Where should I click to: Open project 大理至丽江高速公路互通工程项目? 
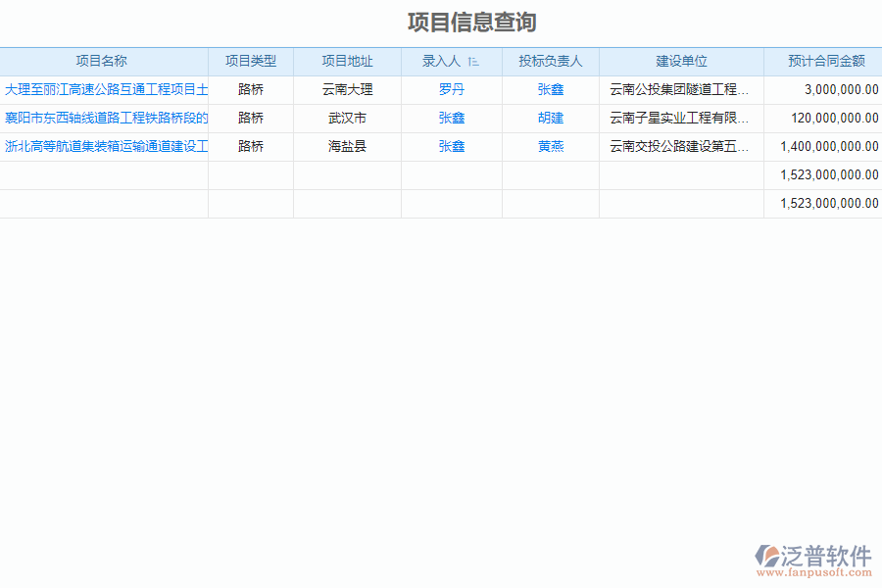pyautogui.click(x=104, y=89)
